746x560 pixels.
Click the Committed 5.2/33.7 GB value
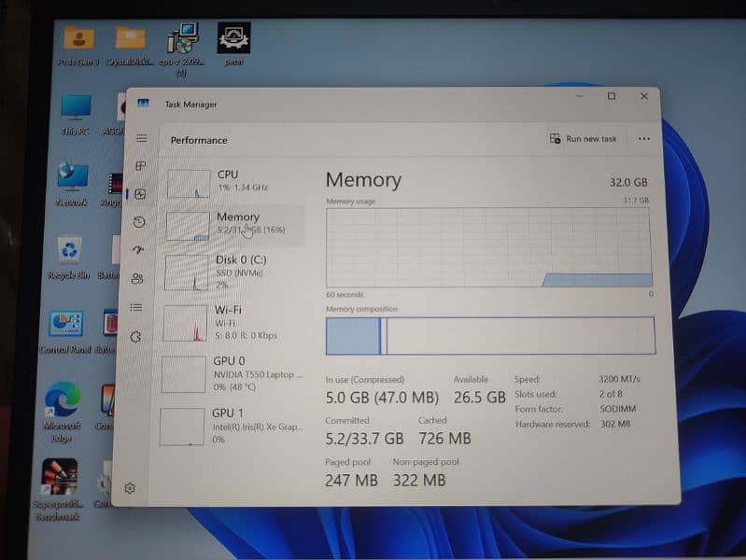[x=364, y=438]
